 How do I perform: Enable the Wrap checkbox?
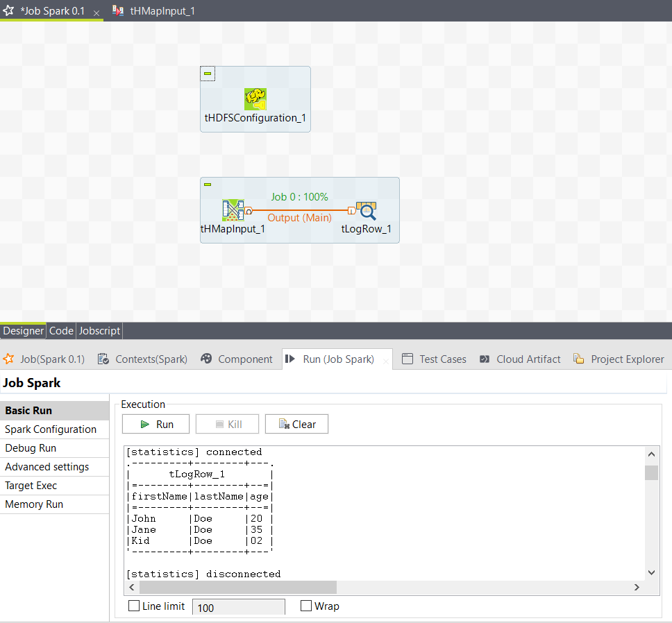[306, 606]
